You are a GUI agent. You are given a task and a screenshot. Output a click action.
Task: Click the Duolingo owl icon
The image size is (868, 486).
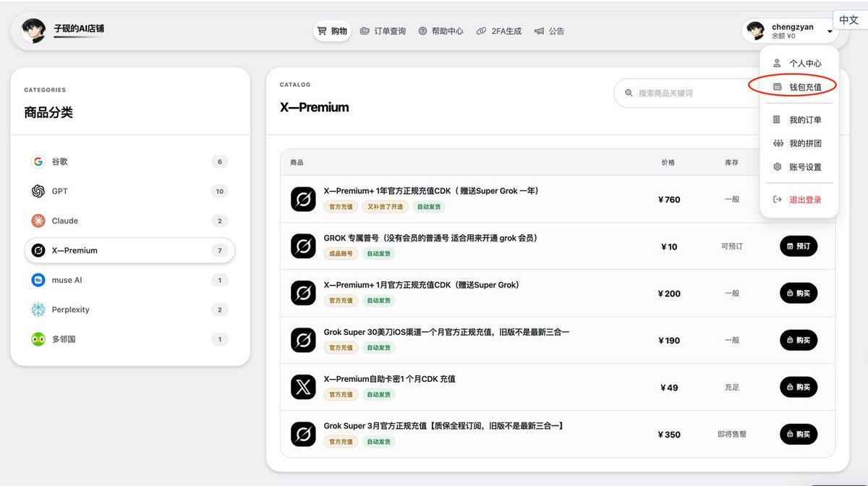[38, 340]
